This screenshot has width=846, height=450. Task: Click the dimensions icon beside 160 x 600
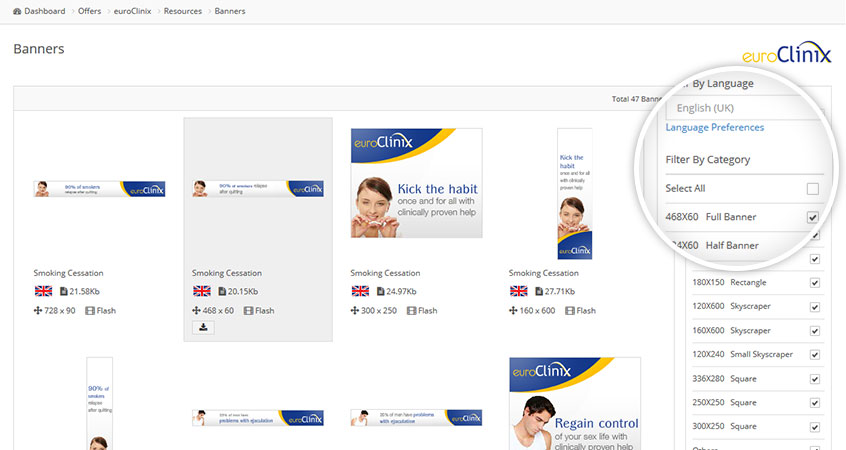point(513,311)
